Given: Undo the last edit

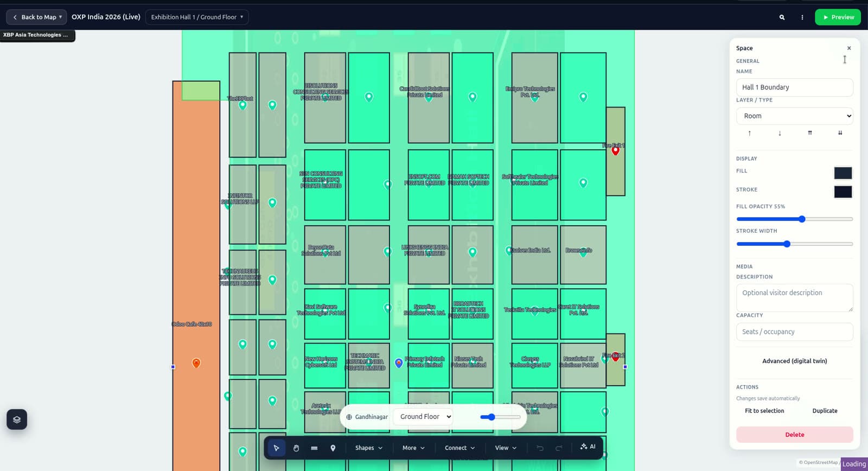Looking at the screenshot, I should [x=540, y=448].
